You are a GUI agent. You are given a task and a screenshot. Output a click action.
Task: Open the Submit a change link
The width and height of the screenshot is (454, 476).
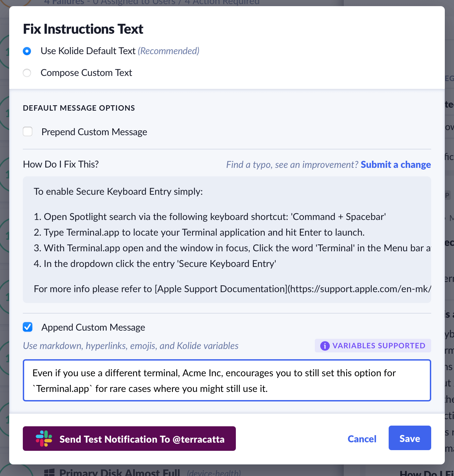click(395, 165)
